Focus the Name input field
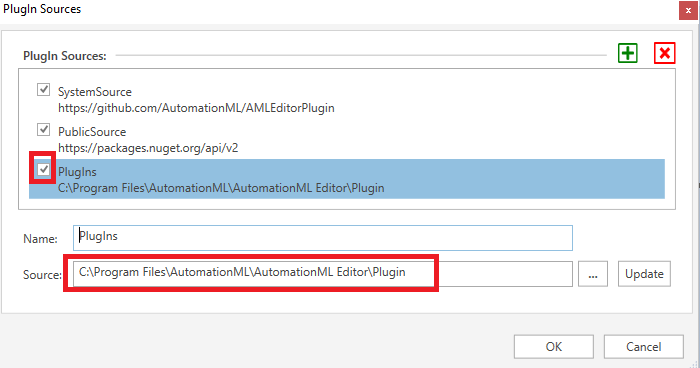The image size is (700, 368). (x=323, y=238)
